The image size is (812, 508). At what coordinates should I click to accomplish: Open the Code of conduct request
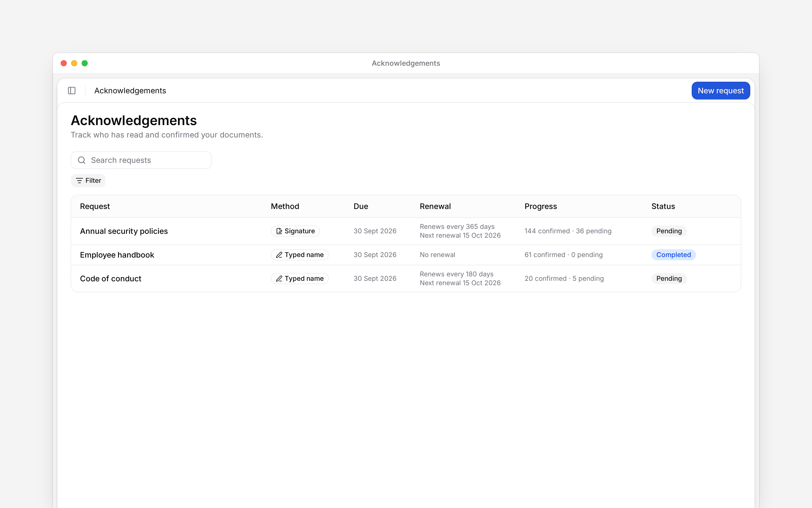pyautogui.click(x=111, y=279)
